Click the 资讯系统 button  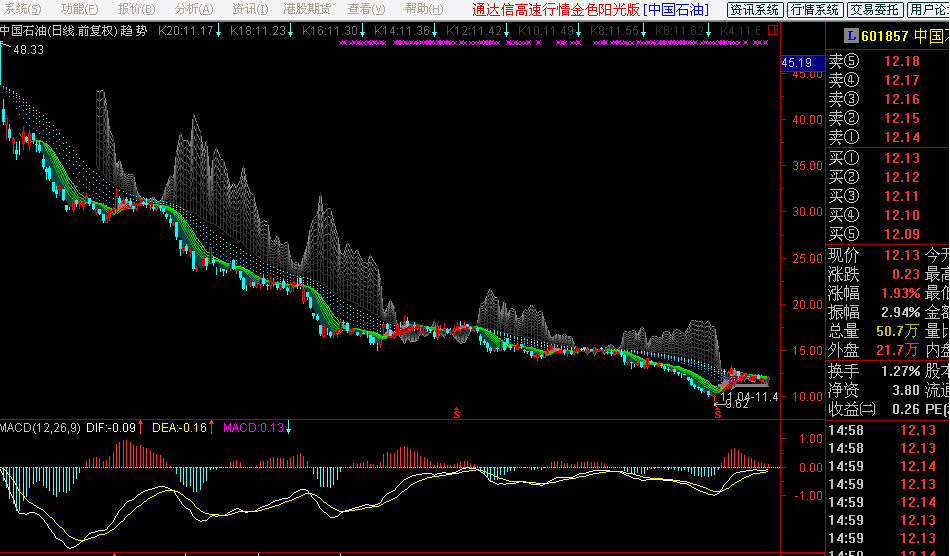(x=755, y=10)
